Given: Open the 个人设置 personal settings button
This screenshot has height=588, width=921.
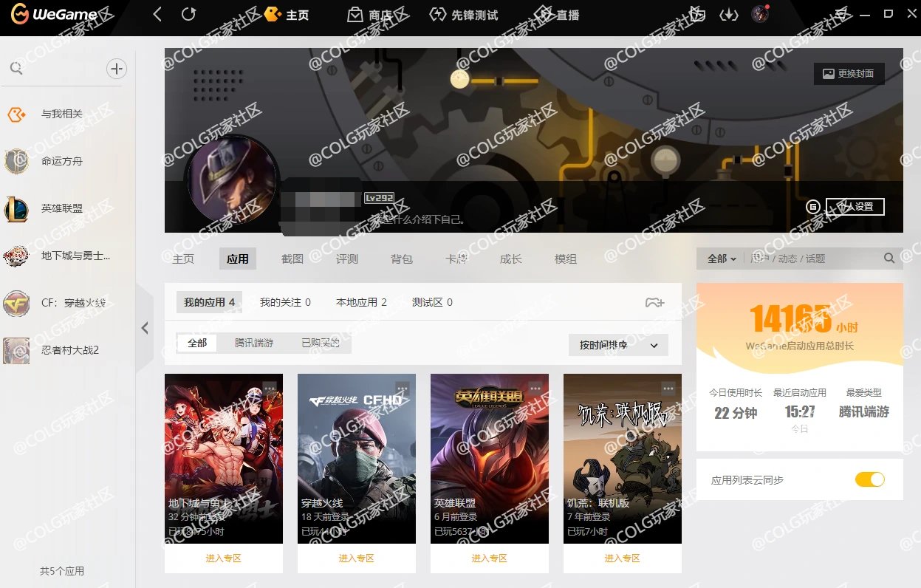Looking at the screenshot, I should click(x=855, y=207).
